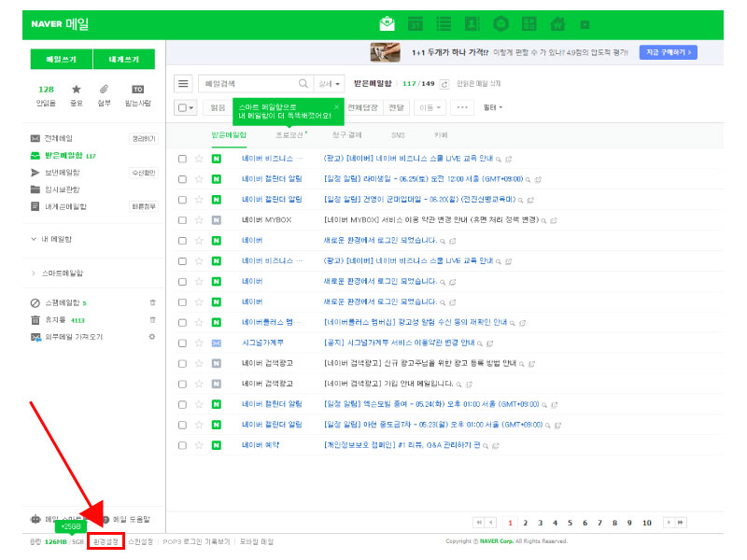This screenshot has height=560, width=747.
Task: Open the Calendar icon in the green header
Action: pos(416,23)
